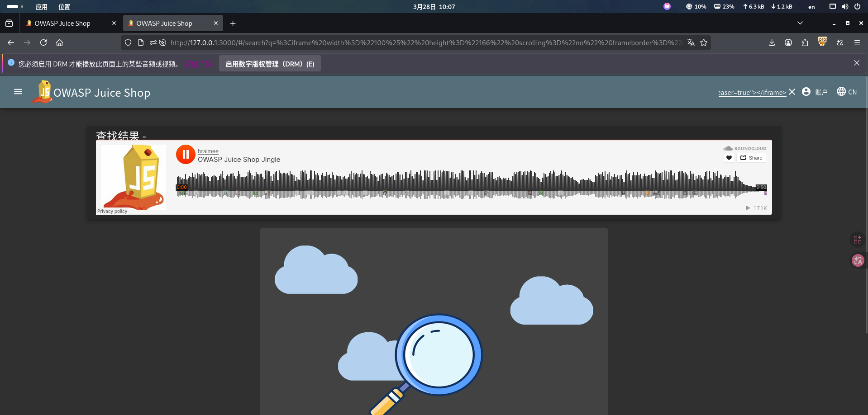Screen dimensions: 868x415
Task: Open a new browser tab
Action: (233, 23)
